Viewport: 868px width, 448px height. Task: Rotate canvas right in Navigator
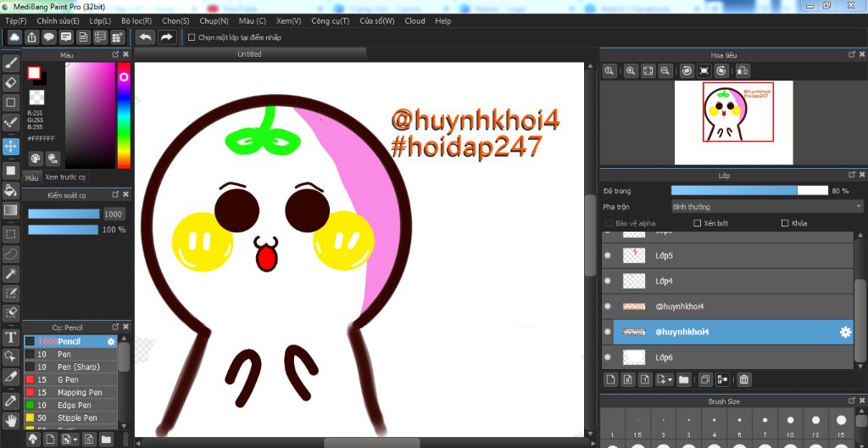point(721,70)
